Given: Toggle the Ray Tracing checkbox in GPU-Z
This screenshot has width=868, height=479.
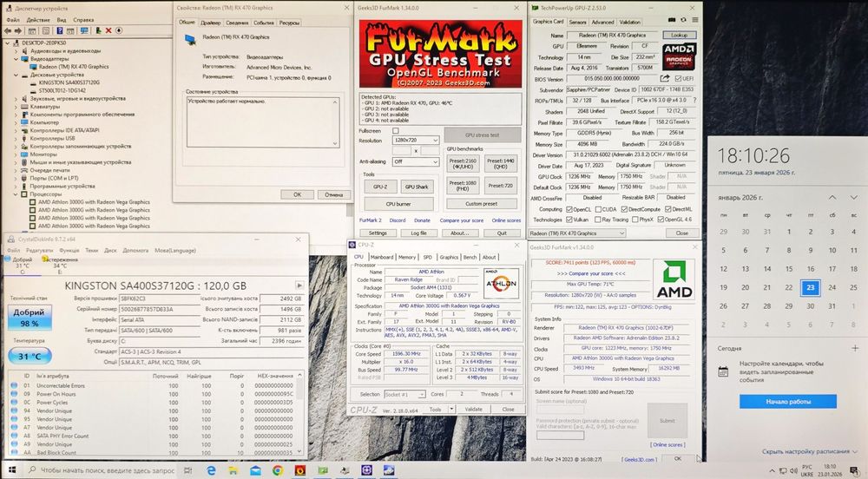Looking at the screenshot, I should click(x=598, y=220).
